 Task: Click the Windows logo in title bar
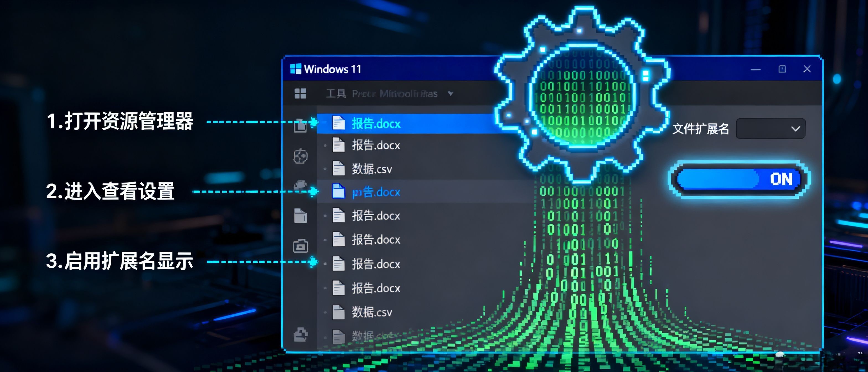tap(296, 69)
